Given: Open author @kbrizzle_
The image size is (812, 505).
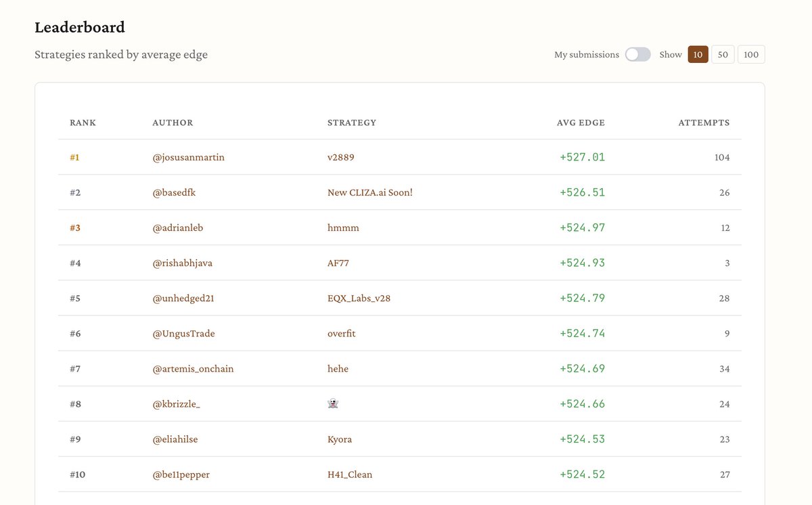Looking at the screenshot, I should coord(176,403).
